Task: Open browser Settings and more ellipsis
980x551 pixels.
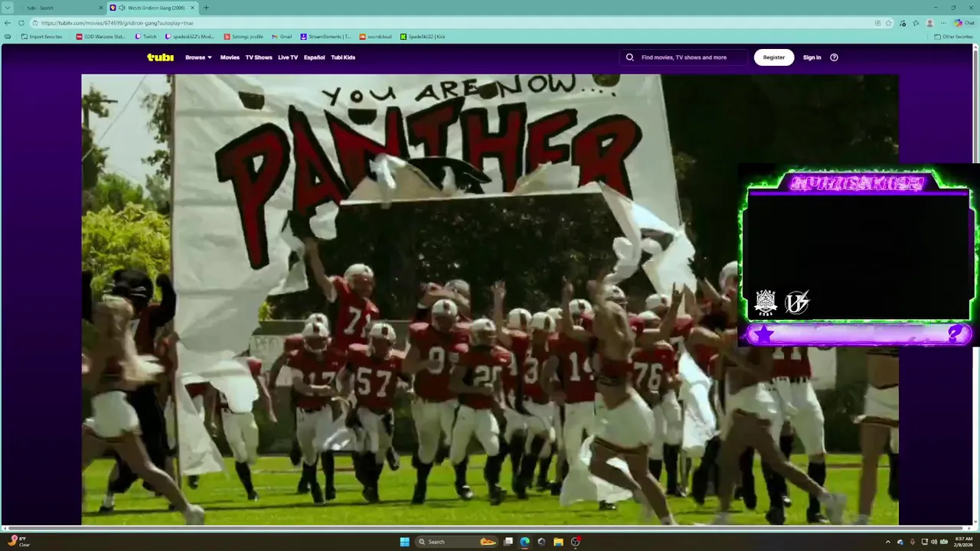Action: (x=943, y=23)
